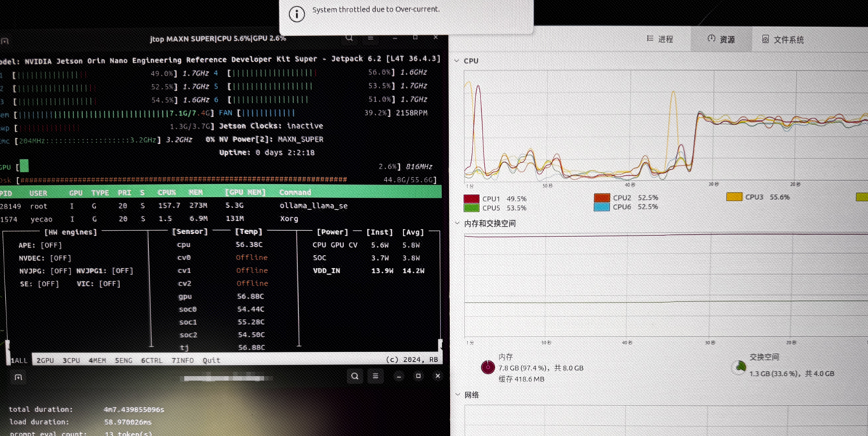Open search in the jtop terminal title bar

point(349,38)
